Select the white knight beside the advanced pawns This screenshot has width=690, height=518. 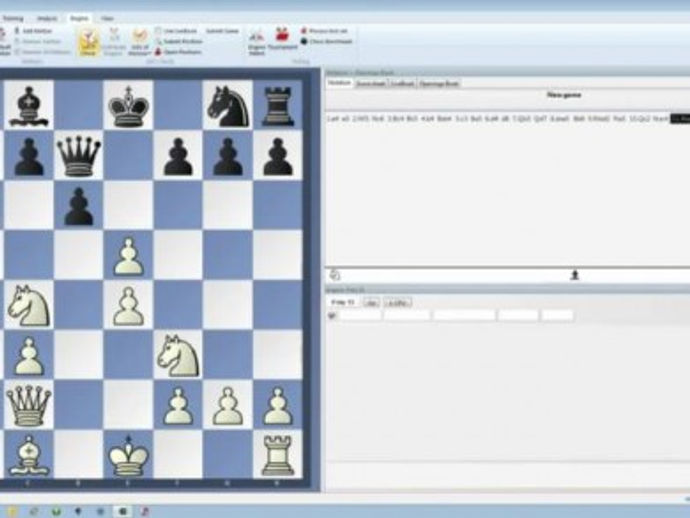(29, 305)
